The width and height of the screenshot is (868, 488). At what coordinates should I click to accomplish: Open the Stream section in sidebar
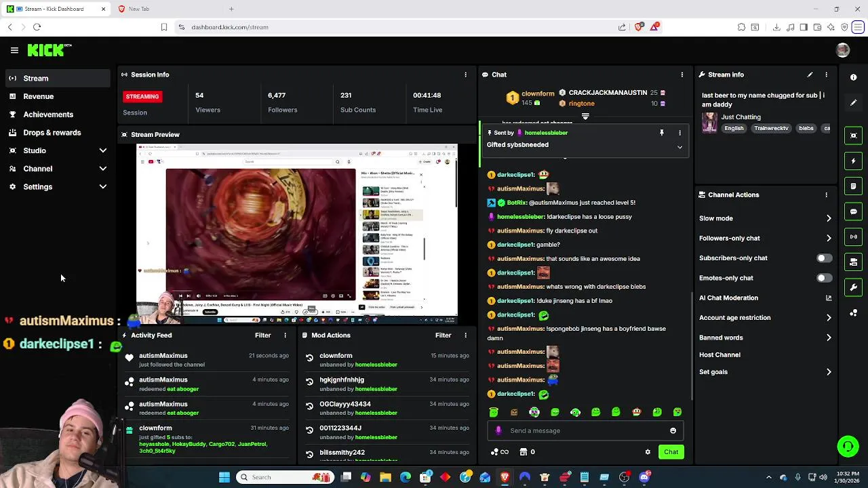(x=57, y=79)
